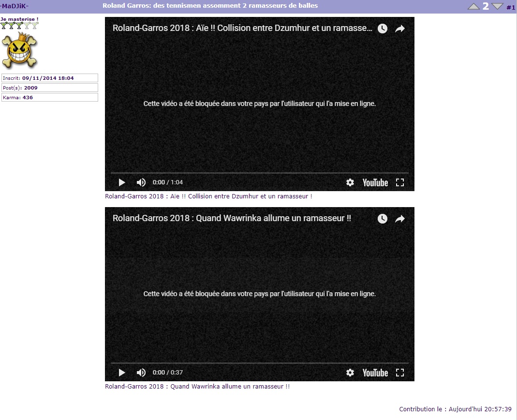The image size is (517, 420).
Task: Enter fullscreen on the second video
Action: click(x=400, y=373)
